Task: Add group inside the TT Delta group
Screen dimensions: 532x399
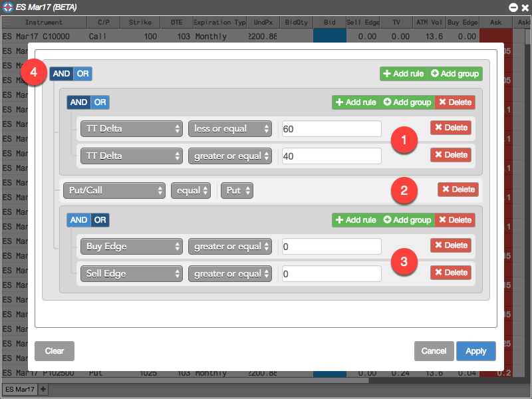Action: coord(407,102)
